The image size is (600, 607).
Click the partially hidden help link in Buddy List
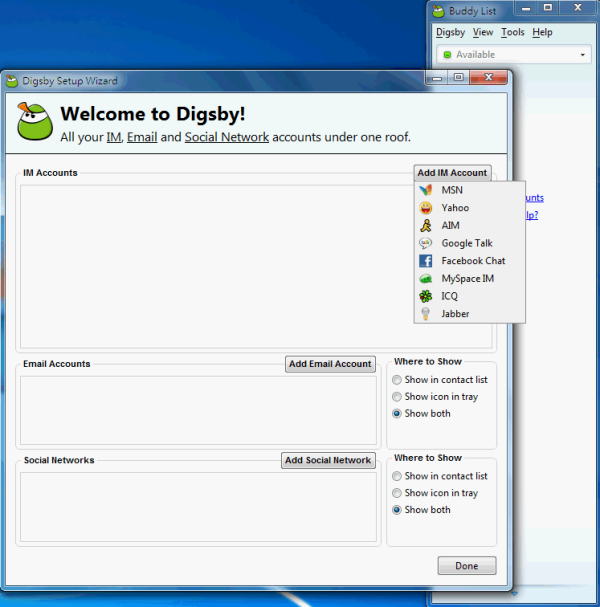point(532,215)
